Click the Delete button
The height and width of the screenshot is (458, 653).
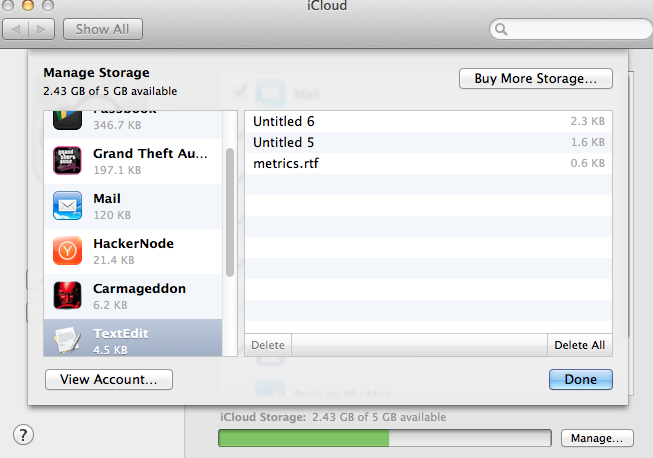pyautogui.click(x=268, y=345)
